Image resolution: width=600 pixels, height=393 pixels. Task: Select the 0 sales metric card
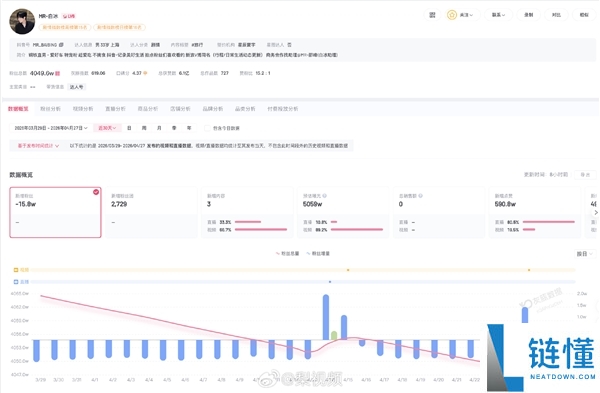click(x=439, y=212)
